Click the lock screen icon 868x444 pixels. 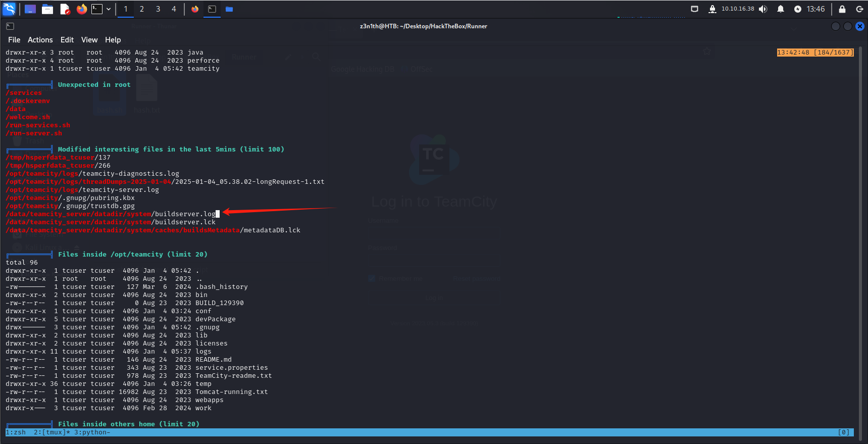842,9
